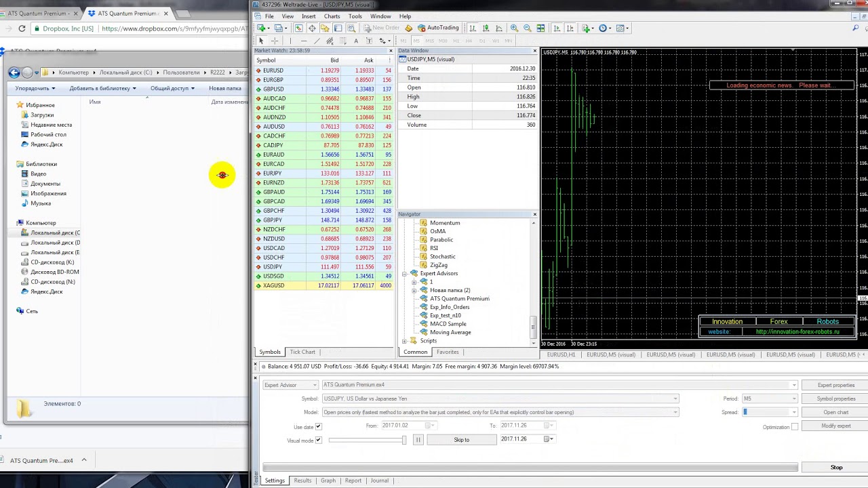
Task: Toggle chart auto scroll icon
Action: pyautogui.click(x=557, y=28)
